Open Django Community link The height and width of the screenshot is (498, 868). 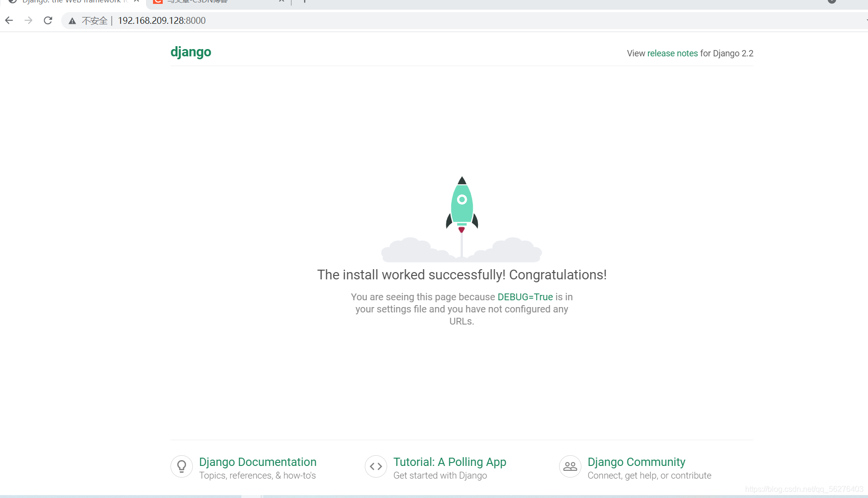636,462
